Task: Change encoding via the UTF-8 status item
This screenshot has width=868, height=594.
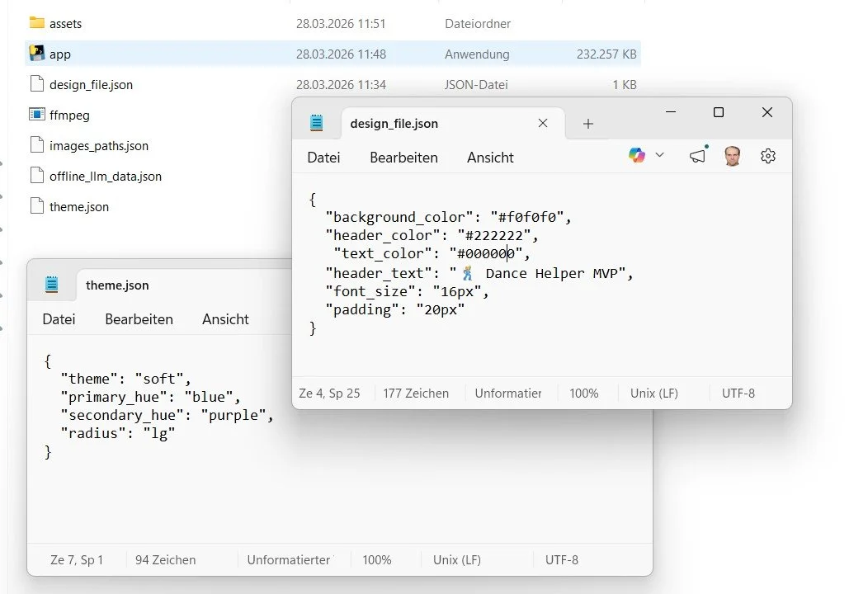Action: click(x=738, y=394)
